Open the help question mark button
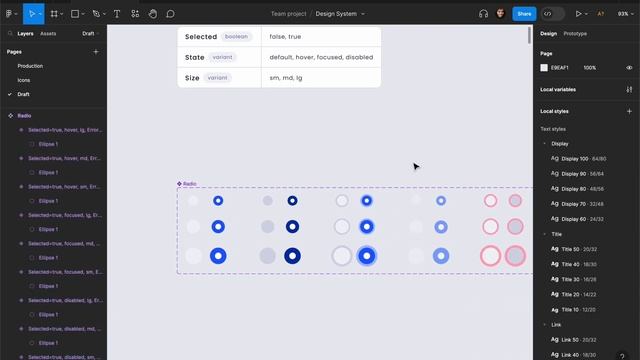 tap(622, 356)
